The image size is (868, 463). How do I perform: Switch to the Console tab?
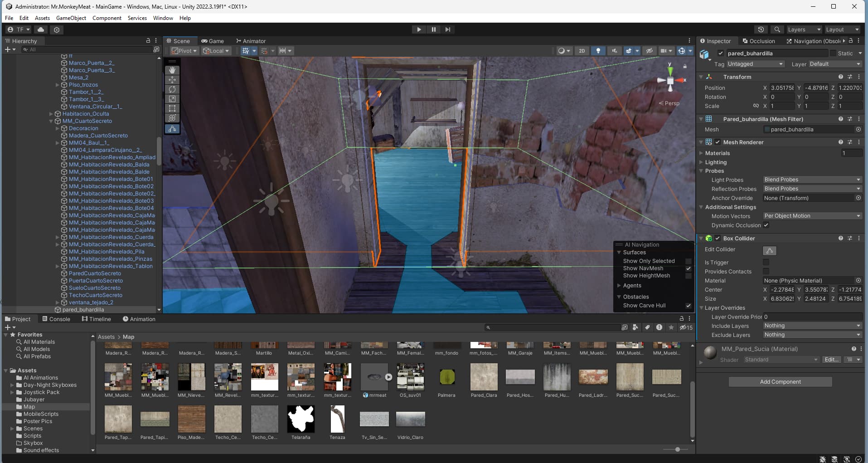coord(56,319)
